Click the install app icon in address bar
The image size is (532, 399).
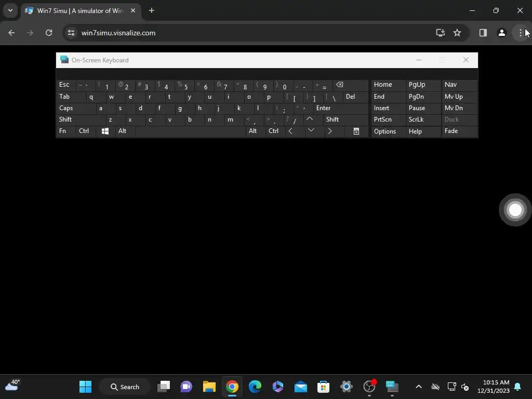440,33
